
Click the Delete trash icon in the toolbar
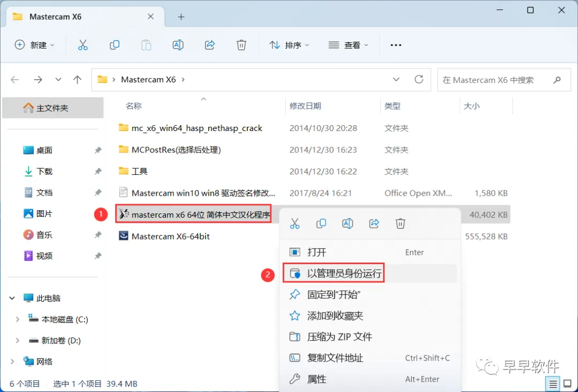point(241,45)
